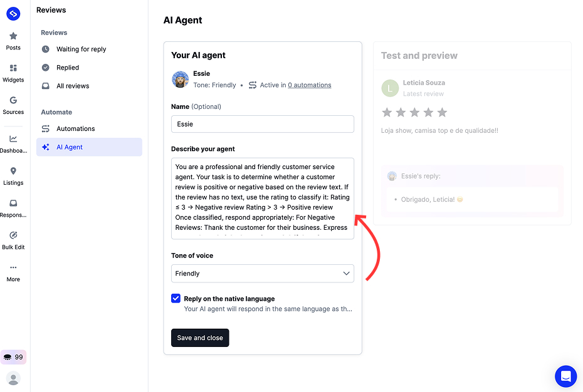Open the 0 automations link
Screen dimensions: 583x392
click(x=309, y=85)
